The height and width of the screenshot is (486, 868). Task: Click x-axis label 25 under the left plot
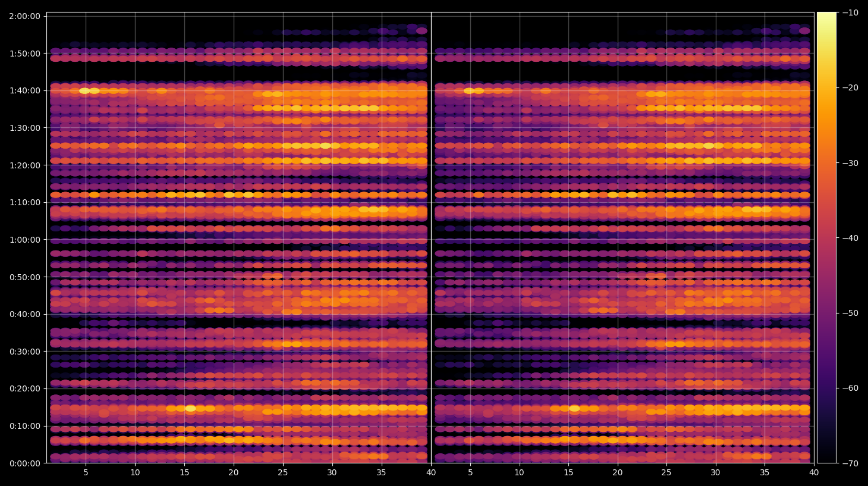pos(283,472)
